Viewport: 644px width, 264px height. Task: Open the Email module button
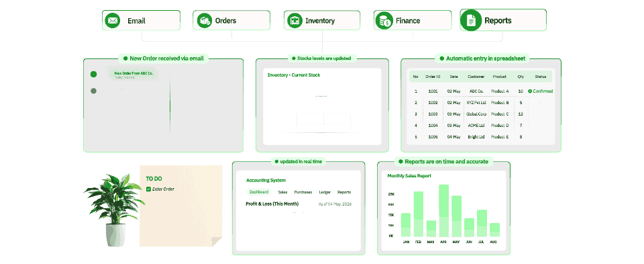point(141,21)
